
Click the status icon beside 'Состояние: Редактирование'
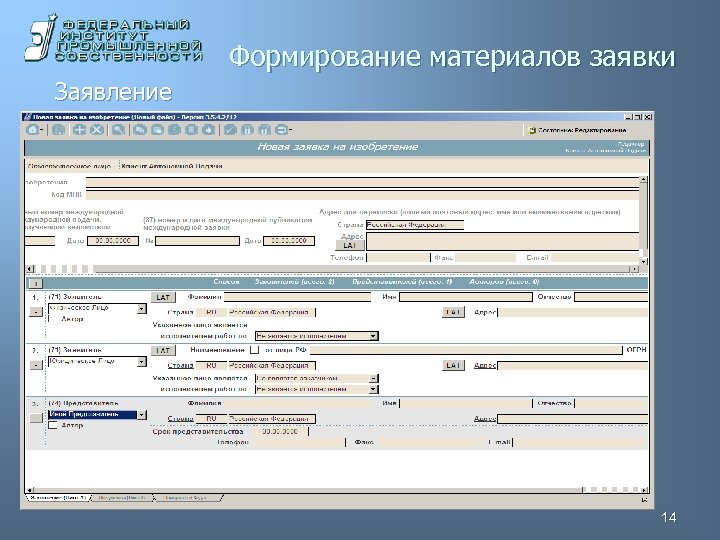pyautogui.click(x=532, y=130)
